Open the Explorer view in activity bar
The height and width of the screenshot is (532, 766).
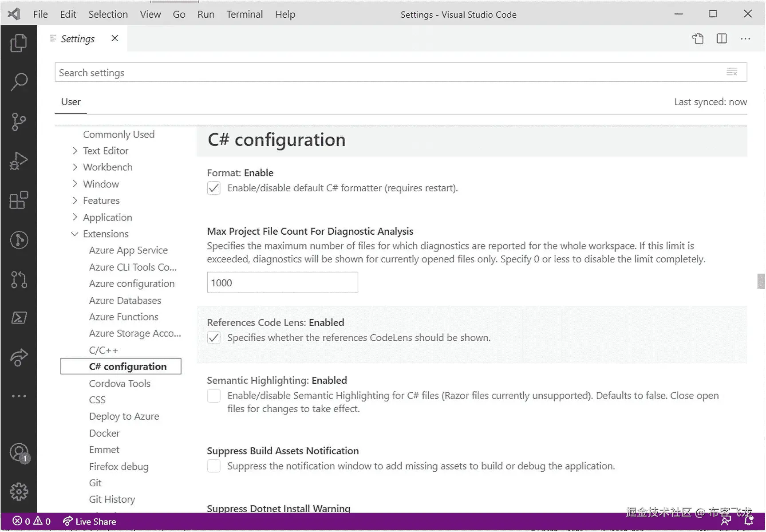(x=19, y=43)
